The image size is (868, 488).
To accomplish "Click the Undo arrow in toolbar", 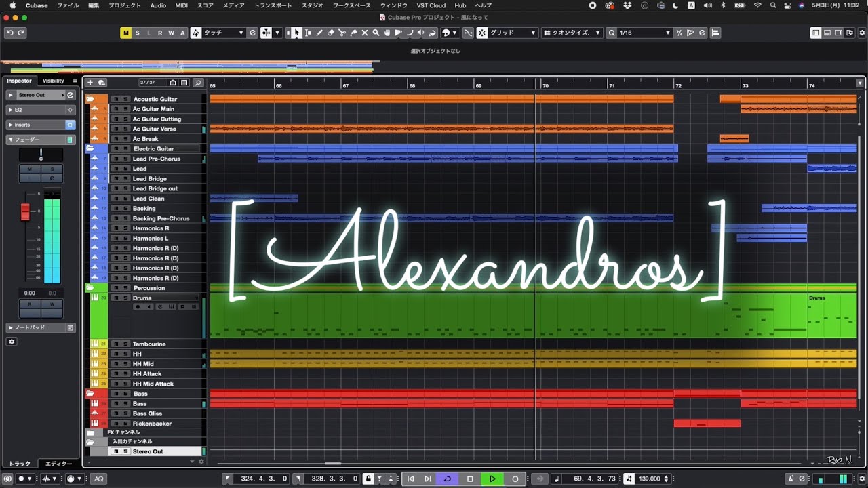I will pyautogui.click(x=10, y=33).
